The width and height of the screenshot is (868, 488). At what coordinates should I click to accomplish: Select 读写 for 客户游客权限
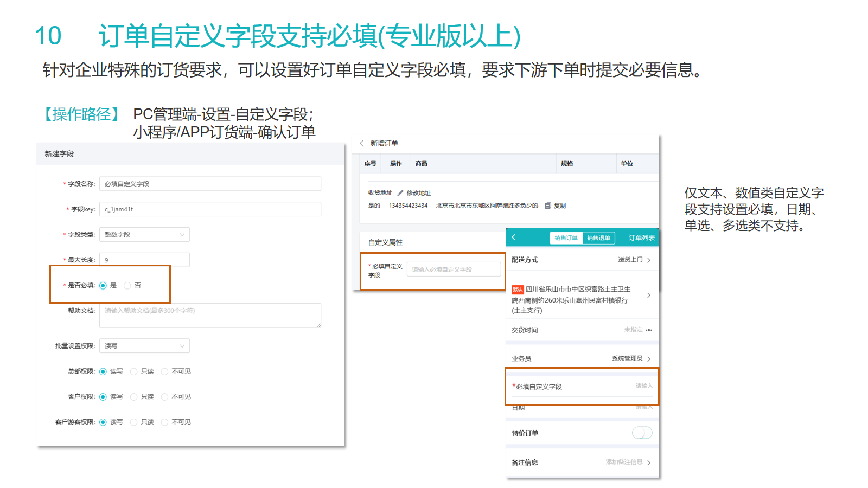(103, 422)
